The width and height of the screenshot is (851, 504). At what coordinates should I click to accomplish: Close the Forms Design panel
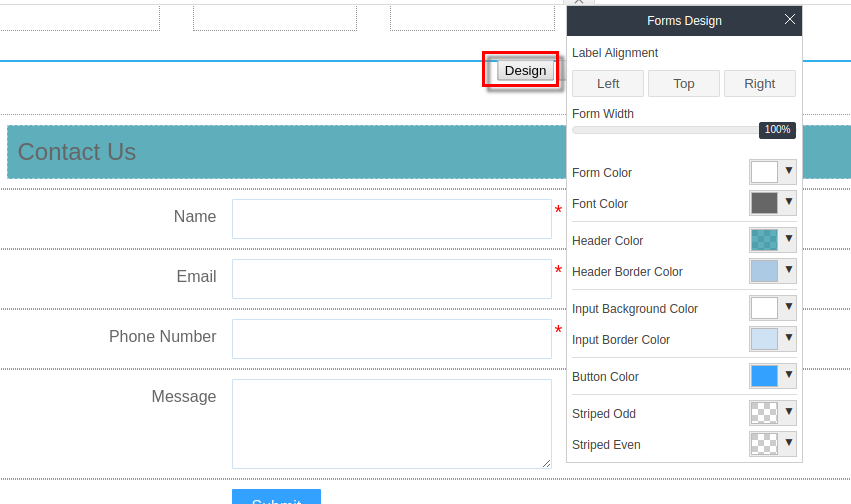point(789,20)
